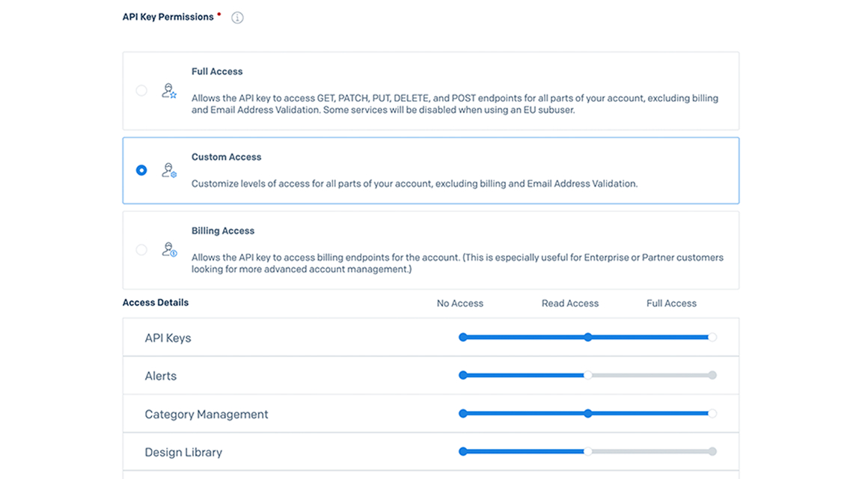Click the info icon beside API Key Permissions
Viewport: 868px width, 479px height.
237,18
